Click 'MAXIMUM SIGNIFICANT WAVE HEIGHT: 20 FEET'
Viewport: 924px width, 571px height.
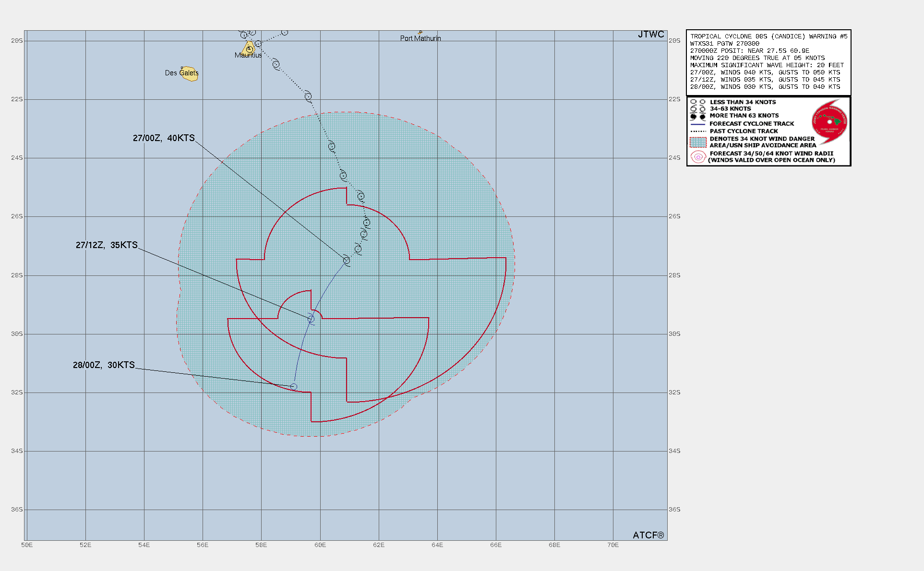pos(767,65)
